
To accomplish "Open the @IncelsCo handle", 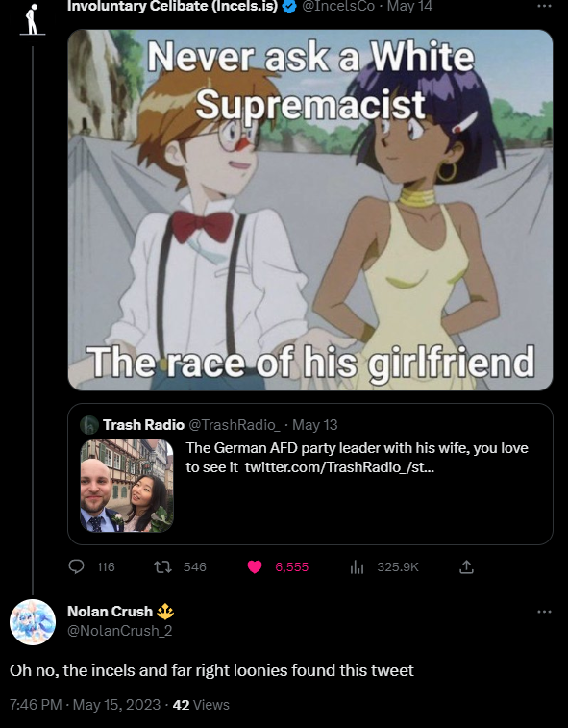I will pyautogui.click(x=338, y=7).
